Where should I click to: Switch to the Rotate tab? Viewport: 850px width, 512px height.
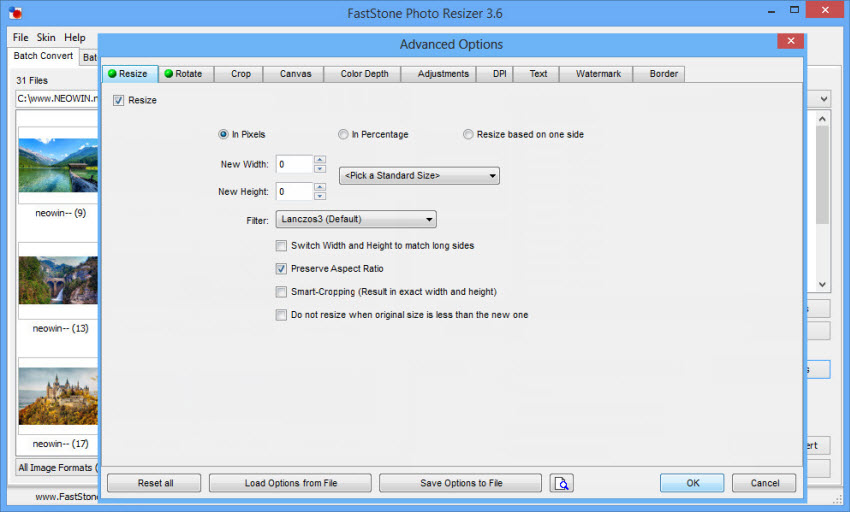[186, 74]
